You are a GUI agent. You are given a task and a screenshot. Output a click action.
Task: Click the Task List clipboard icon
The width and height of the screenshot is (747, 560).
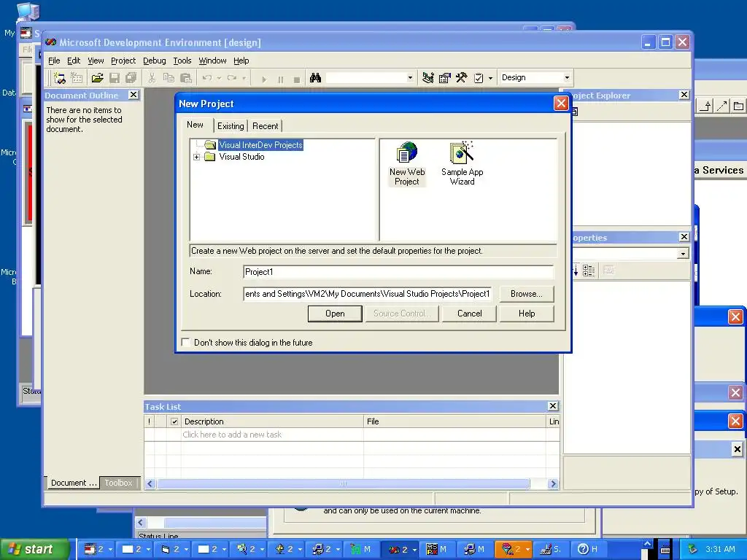pyautogui.click(x=479, y=77)
